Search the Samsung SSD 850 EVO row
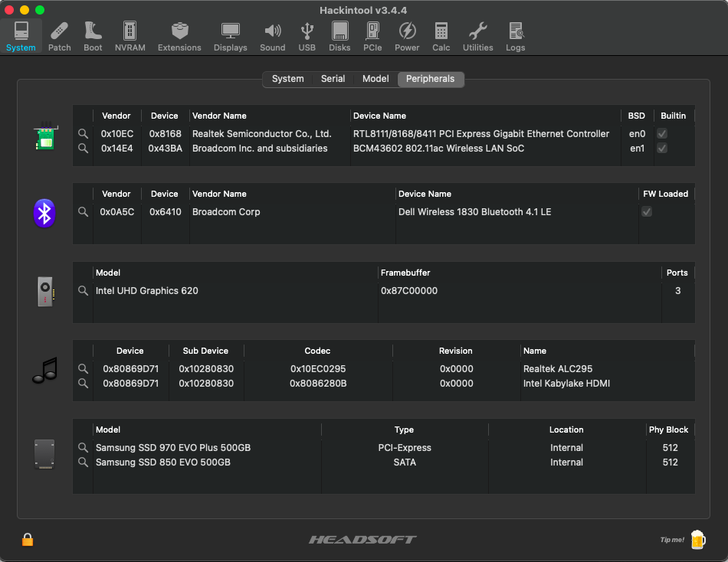The height and width of the screenshot is (562, 728). tap(83, 462)
